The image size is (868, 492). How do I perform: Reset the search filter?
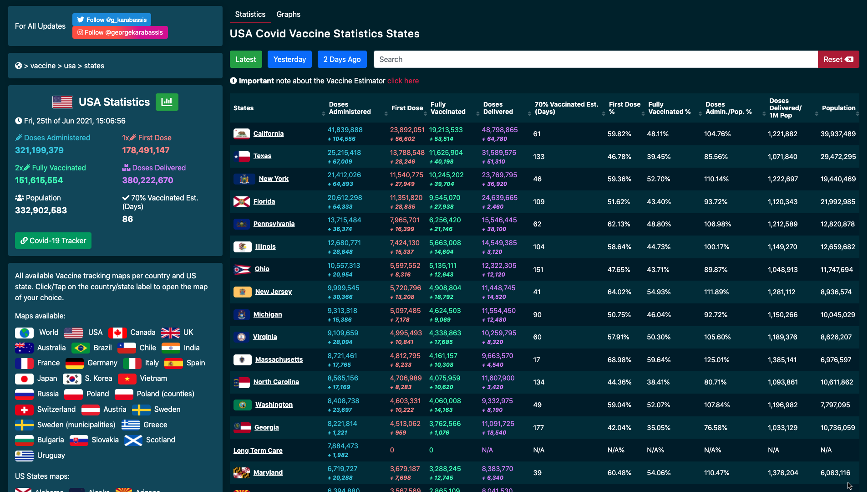(838, 59)
